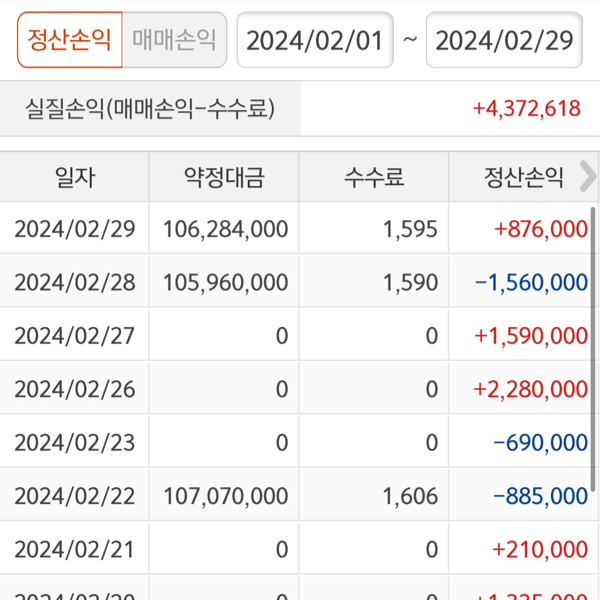Click the 106,284,000 contract amount cell
The height and width of the screenshot is (600, 600).
[x=225, y=229]
